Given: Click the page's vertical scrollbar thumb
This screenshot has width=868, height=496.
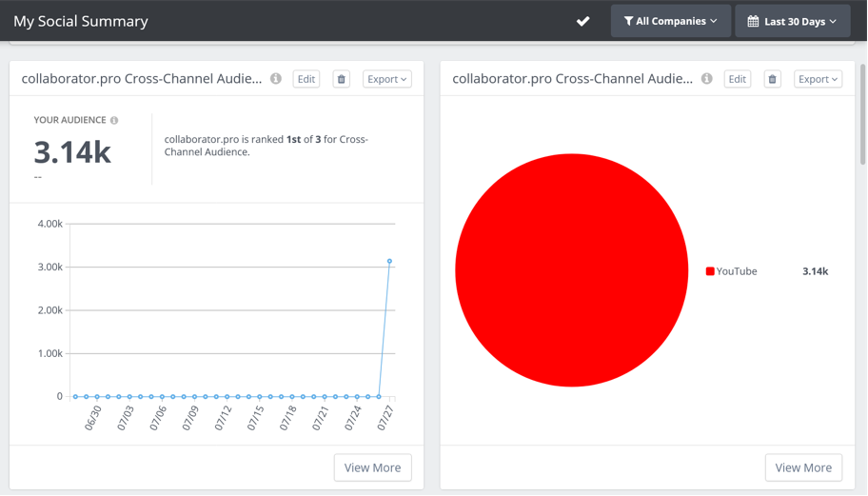Looking at the screenshot, I should 862,114.
